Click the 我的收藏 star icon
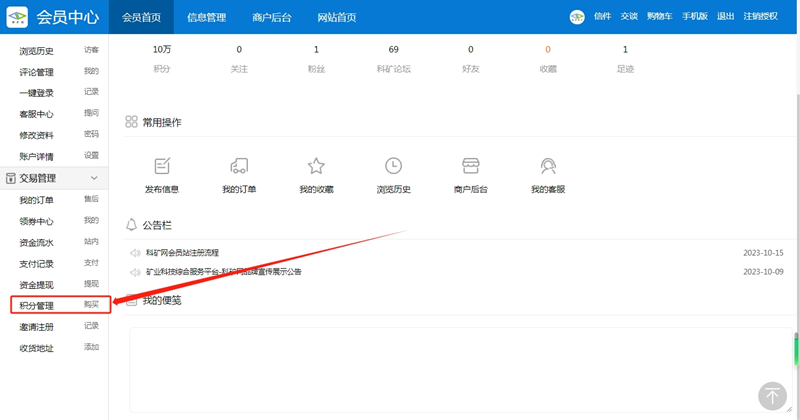Screen dimensions: 800x420 coord(316,166)
